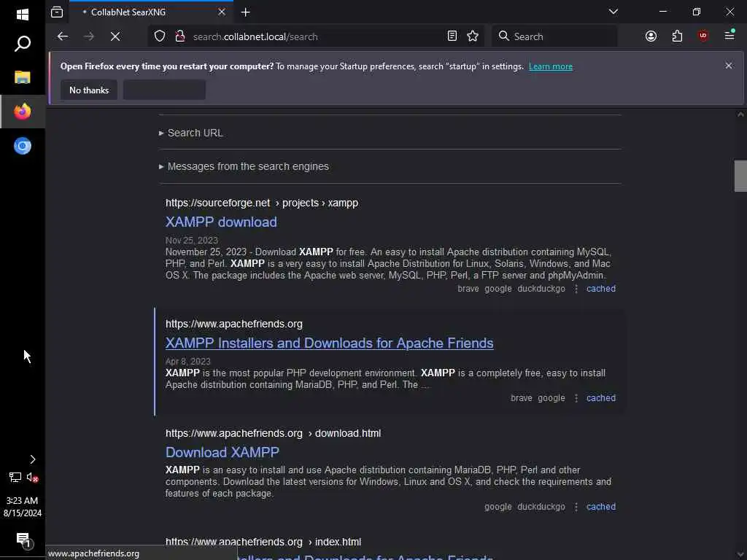Open cached version of apachefriends.org result
Image resolution: width=747 pixels, height=560 pixels.
tap(601, 398)
